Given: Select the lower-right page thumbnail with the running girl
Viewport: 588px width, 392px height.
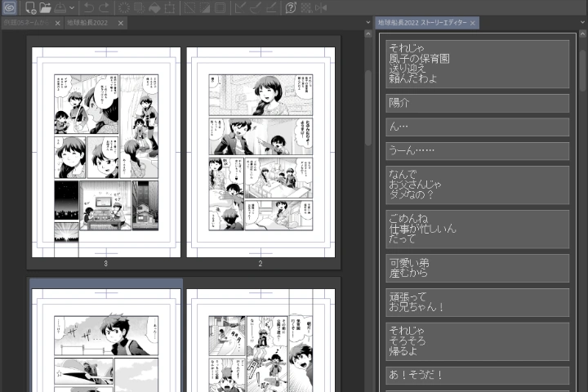Looking at the screenshot, I should [x=261, y=341].
